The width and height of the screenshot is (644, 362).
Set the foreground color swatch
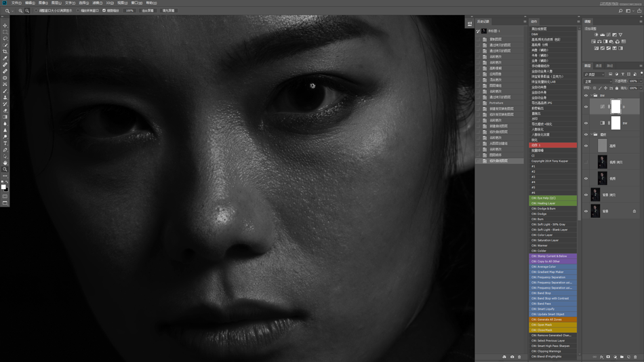(x=3, y=187)
